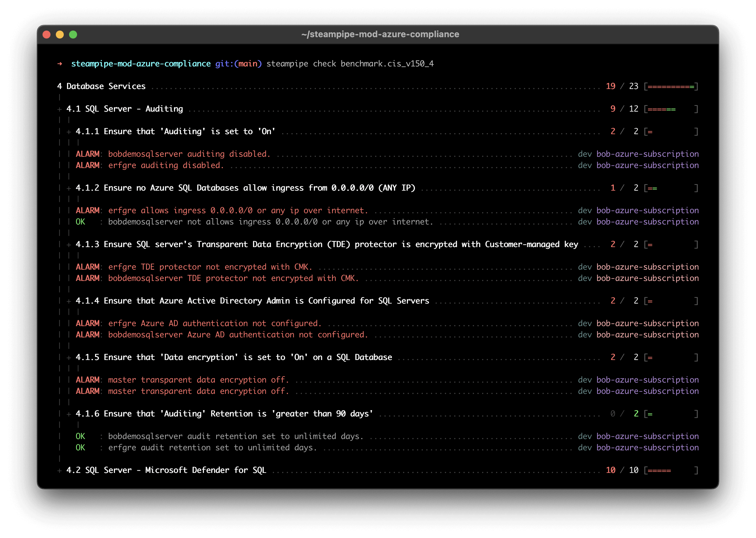Screen dimensions: 756x538
Task: Collapse the 4.1 SQL Server - Auditing section
Action: [59, 109]
